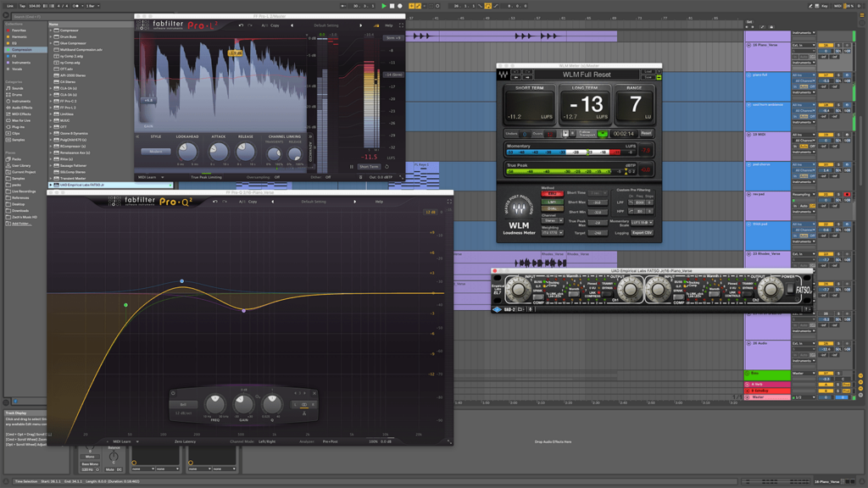Click the Ableton Play button in the transport
868x488 pixels.
point(384,6)
